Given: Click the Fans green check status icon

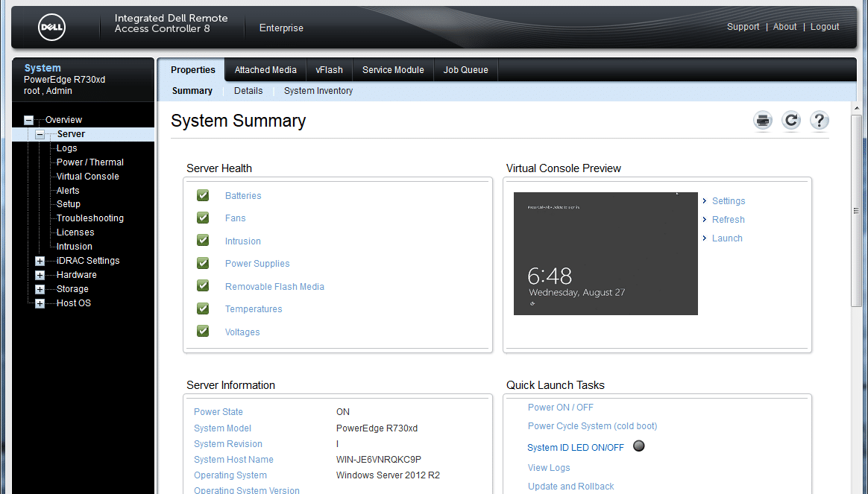Looking at the screenshot, I should click(x=203, y=218).
